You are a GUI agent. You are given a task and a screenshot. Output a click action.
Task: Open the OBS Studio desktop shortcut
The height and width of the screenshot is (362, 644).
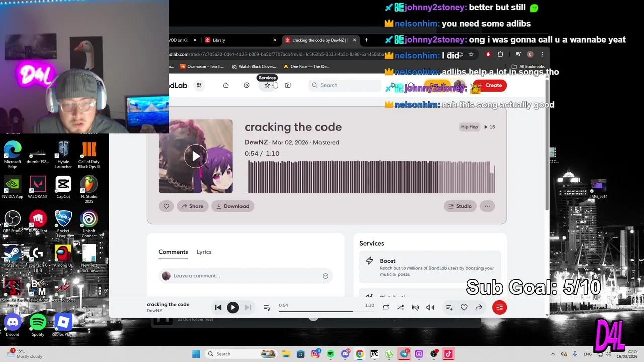pos(13,222)
